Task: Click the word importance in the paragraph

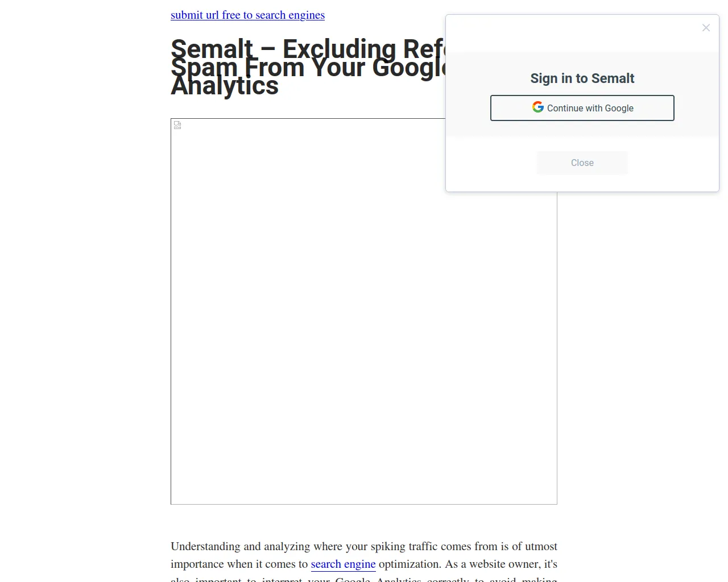Action: (x=197, y=564)
